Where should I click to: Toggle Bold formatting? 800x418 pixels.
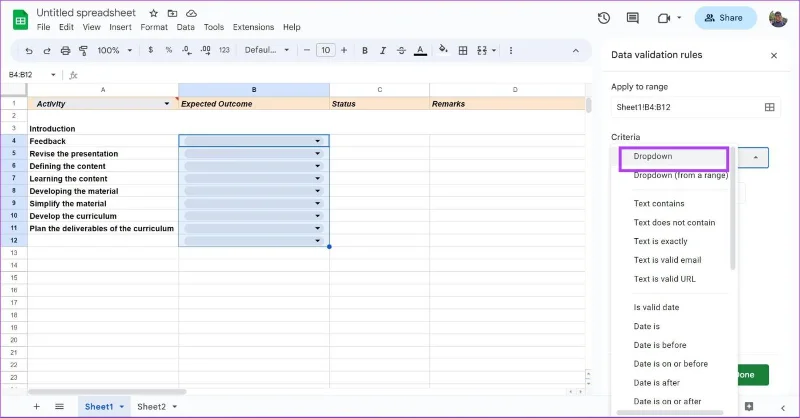click(x=365, y=51)
